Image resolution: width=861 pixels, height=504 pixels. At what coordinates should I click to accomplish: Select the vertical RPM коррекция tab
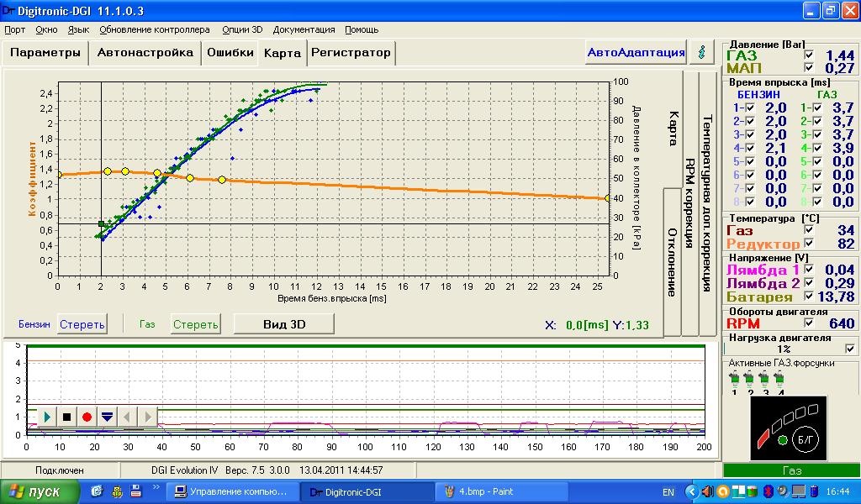point(690,203)
